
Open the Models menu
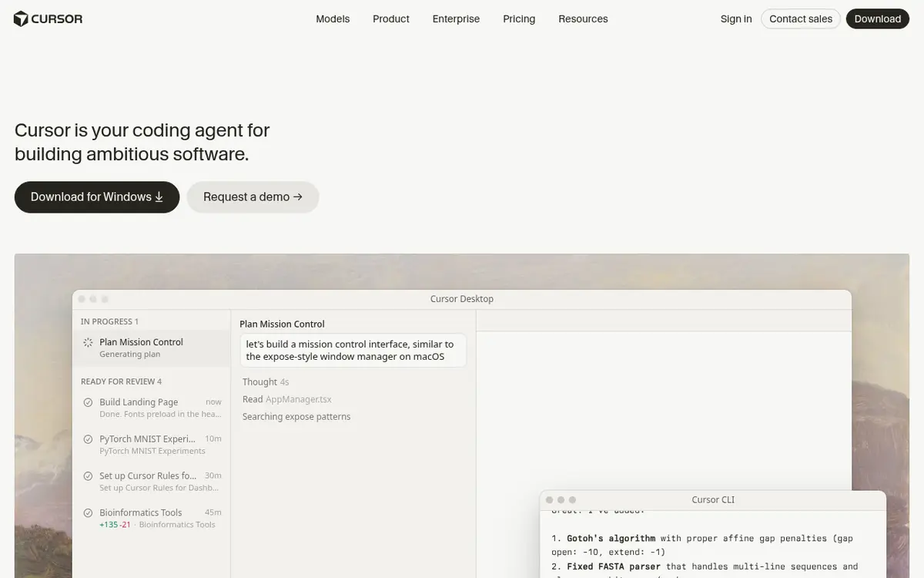click(333, 18)
